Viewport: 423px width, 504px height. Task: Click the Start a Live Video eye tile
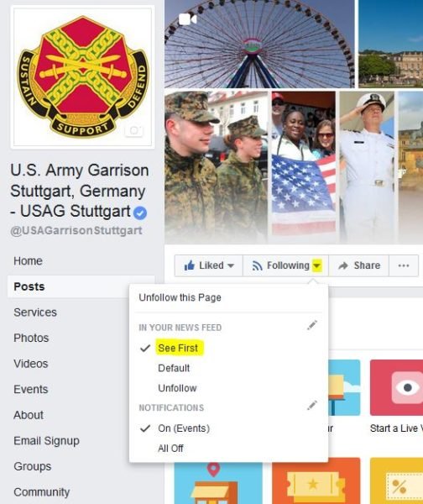point(396,387)
